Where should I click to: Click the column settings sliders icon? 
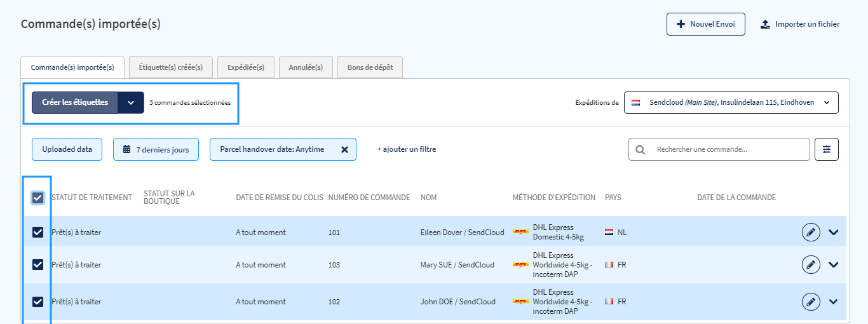click(x=827, y=149)
